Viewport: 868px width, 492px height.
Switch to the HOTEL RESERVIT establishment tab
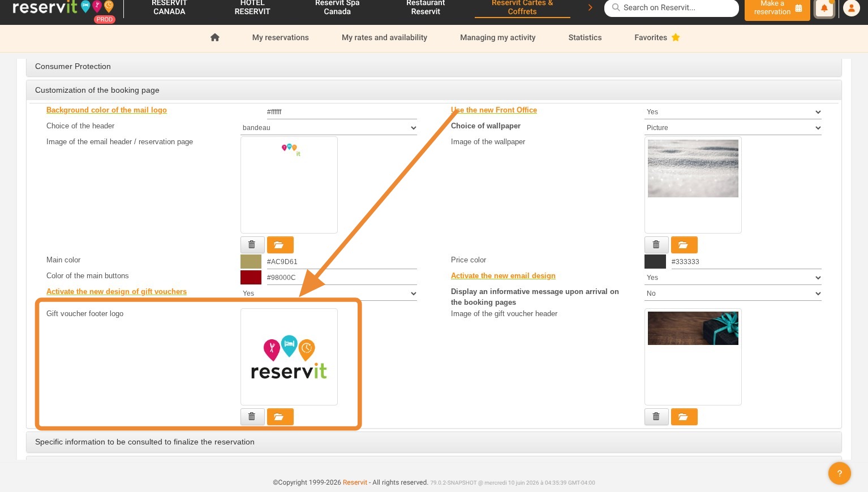tap(252, 8)
